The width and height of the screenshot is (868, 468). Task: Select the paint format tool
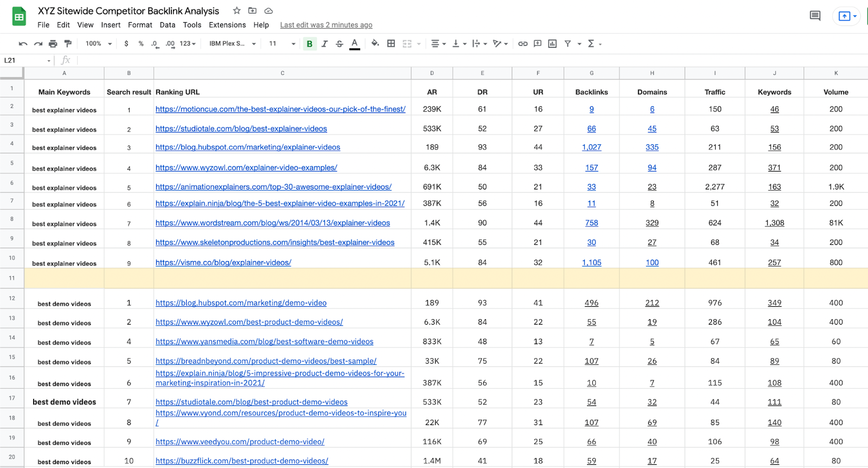68,43
